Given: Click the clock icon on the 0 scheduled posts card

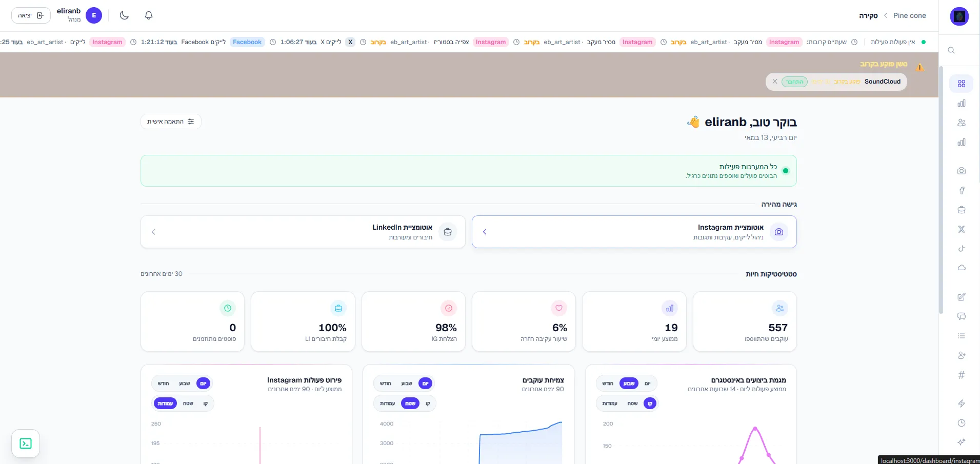Looking at the screenshot, I should (228, 308).
